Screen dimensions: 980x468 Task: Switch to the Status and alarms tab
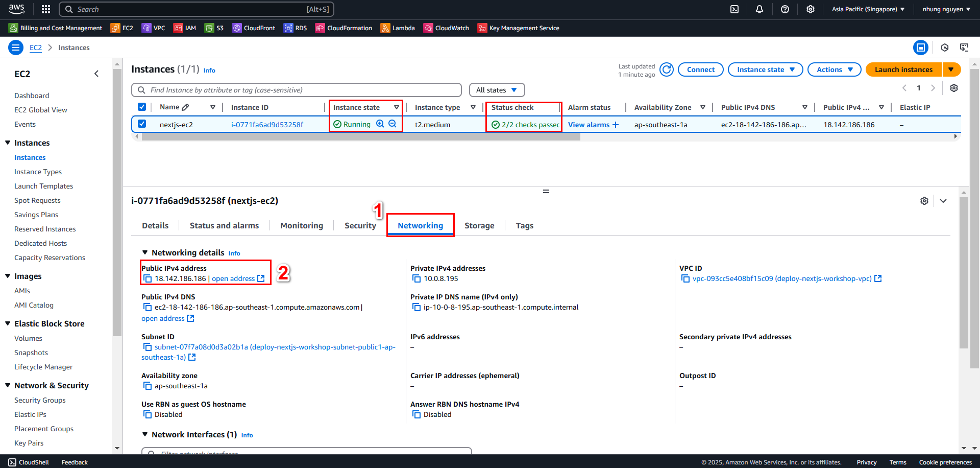point(224,225)
